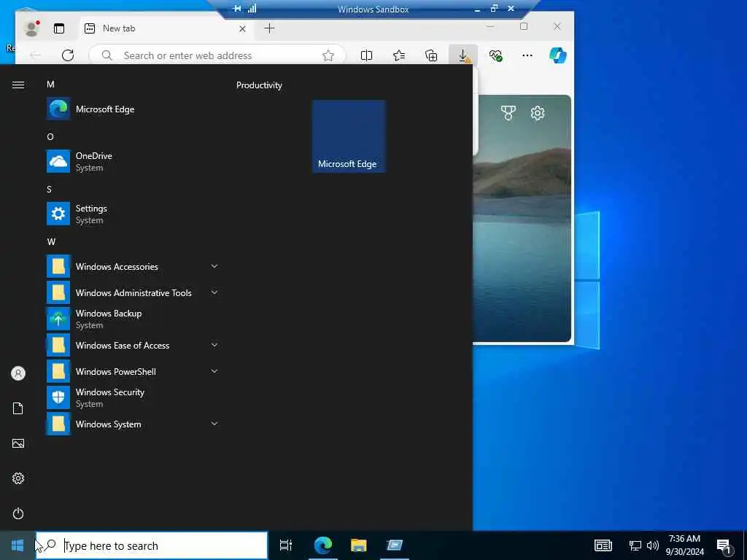
Task: Select the Windows System folder icon
Action: point(58,424)
